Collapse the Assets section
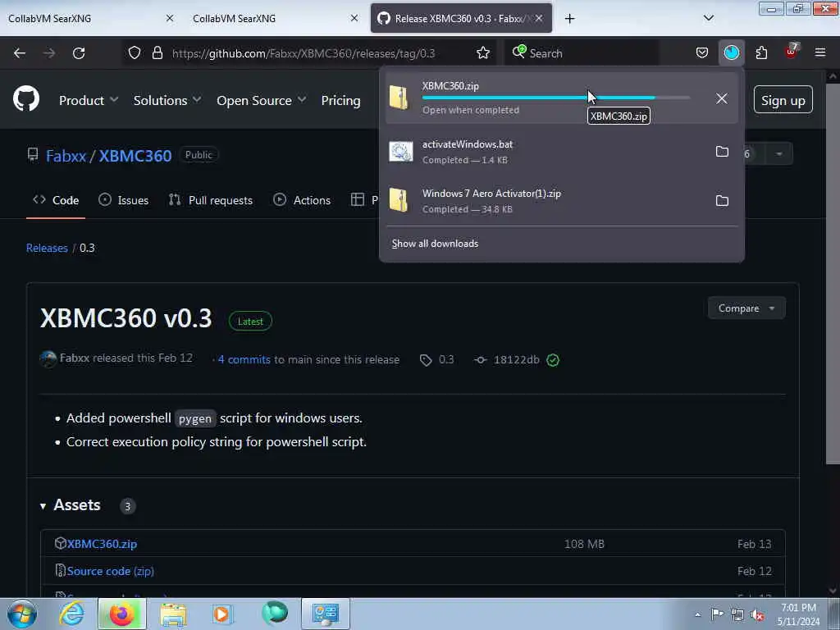This screenshot has height=630, width=840. 43,505
